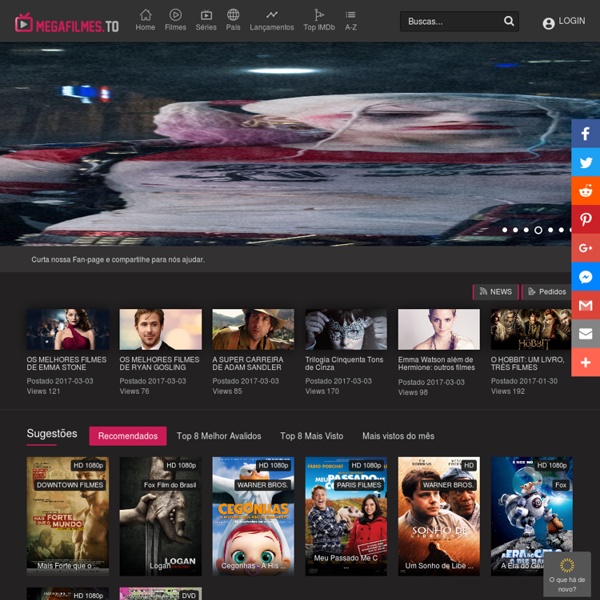Open the Séries navigation item
This screenshot has width=600, height=600.
pyautogui.click(x=206, y=20)
